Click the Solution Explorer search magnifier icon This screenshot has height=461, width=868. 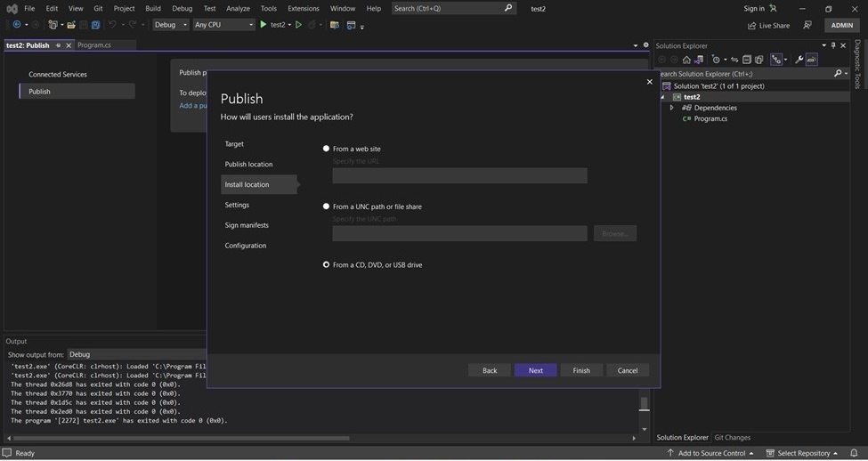point(838,74)
